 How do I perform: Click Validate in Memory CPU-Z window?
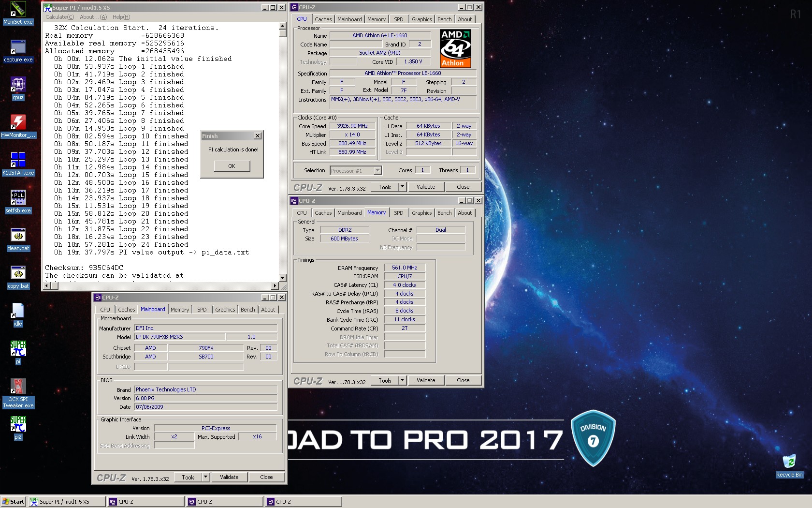(426, 380)
